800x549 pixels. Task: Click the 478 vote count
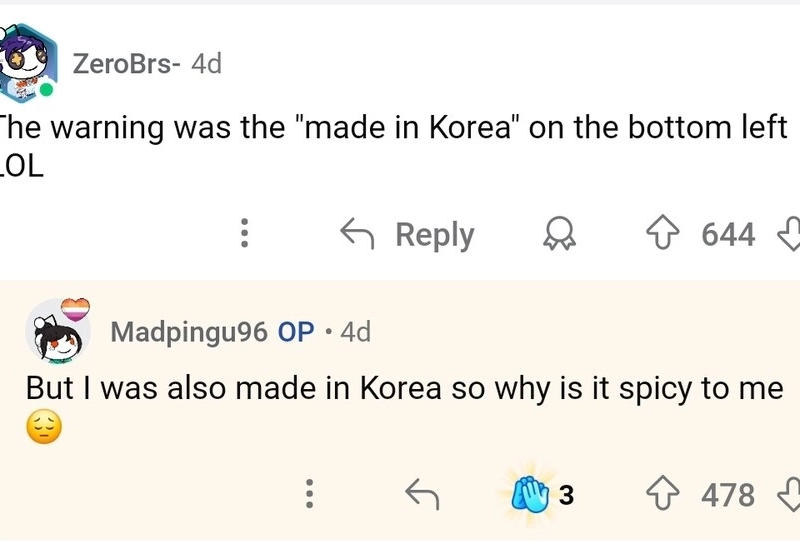728,494
